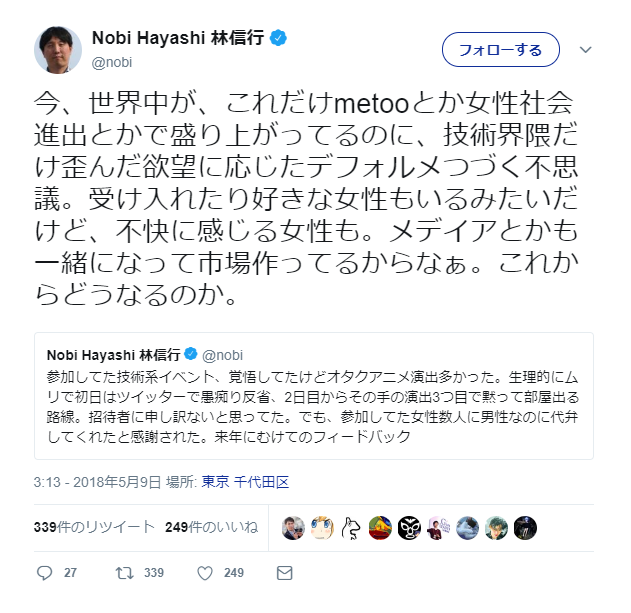The width and height of the screenshot is (631, 613).
Task: View the 339件のリツイート list
Action: coord(94,527)
